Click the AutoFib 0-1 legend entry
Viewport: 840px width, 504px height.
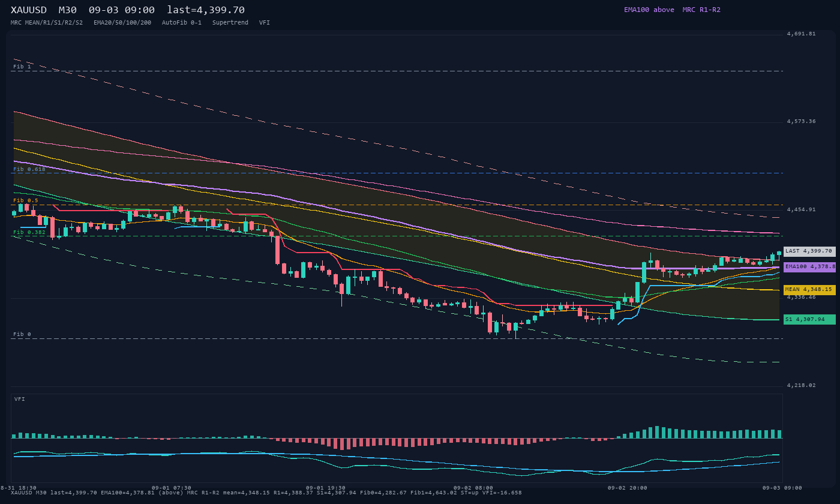pyautogui.click(x=182, y=23)
